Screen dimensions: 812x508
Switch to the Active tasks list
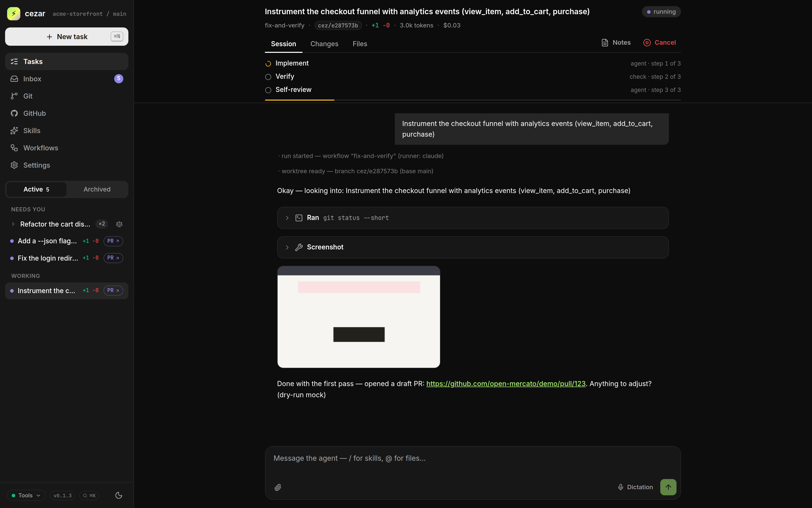click(x=36, y=189)
